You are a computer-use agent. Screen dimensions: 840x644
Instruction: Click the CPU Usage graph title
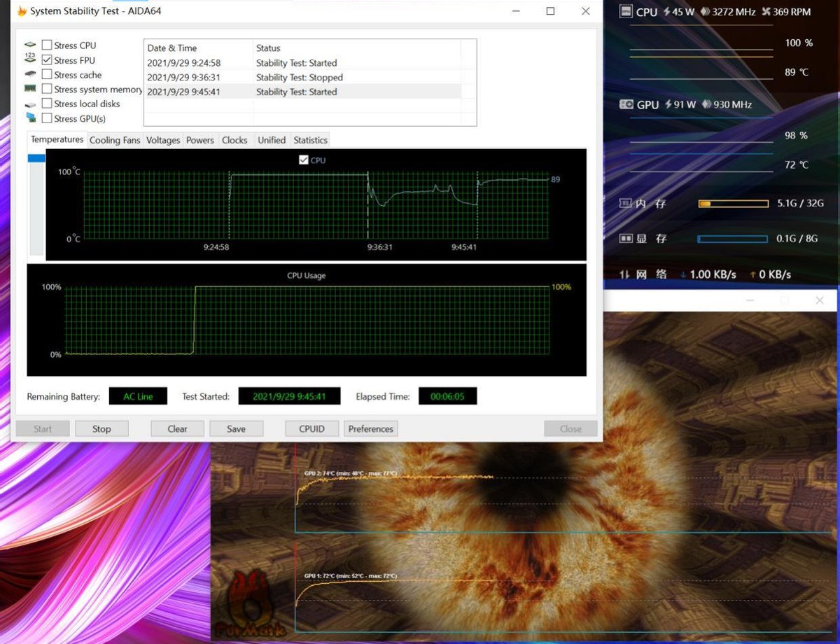[x=307, y=276]
